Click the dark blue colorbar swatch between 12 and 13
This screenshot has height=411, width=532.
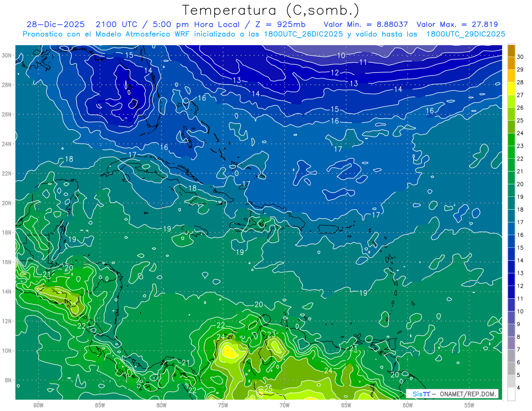[x=511, y=280]
